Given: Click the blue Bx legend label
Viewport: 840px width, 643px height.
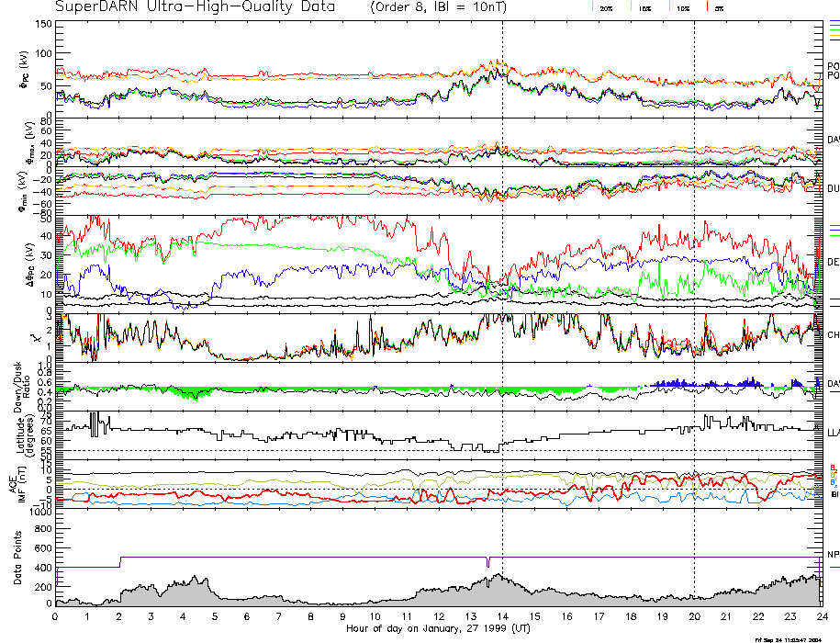Looking at the screenshot, I should point(832,482).
